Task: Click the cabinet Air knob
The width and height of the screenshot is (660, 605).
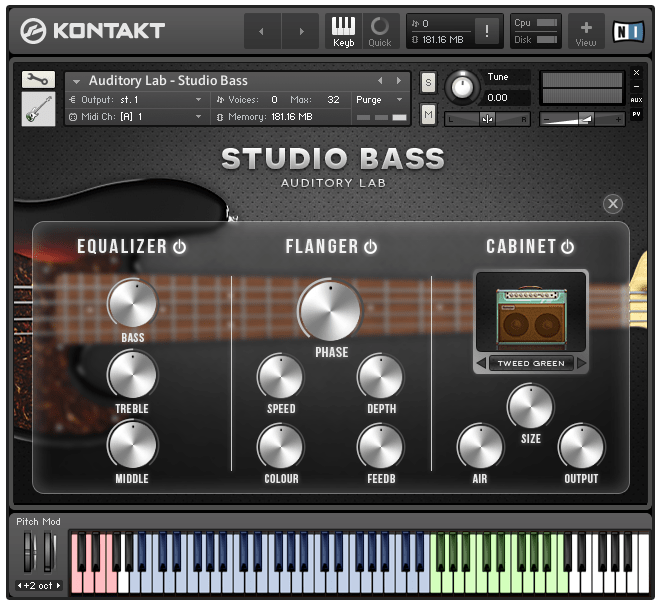Action: [x=480, y=446]
